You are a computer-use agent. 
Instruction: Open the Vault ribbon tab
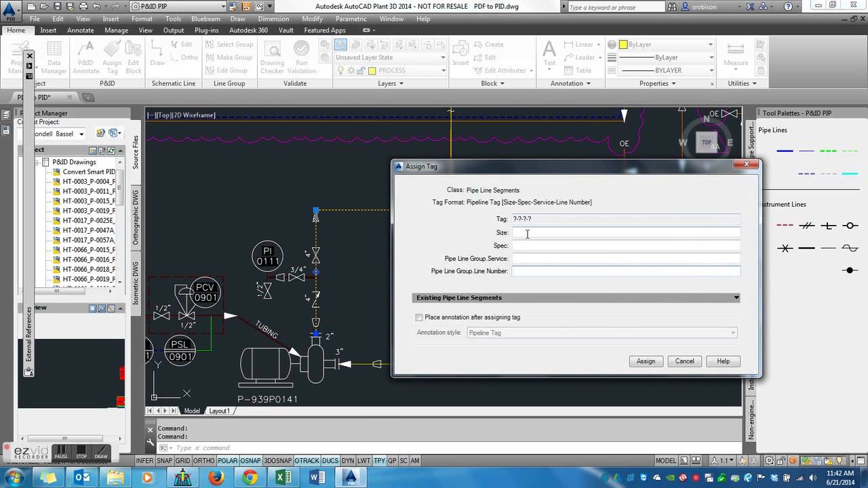[x=285, y=30]
